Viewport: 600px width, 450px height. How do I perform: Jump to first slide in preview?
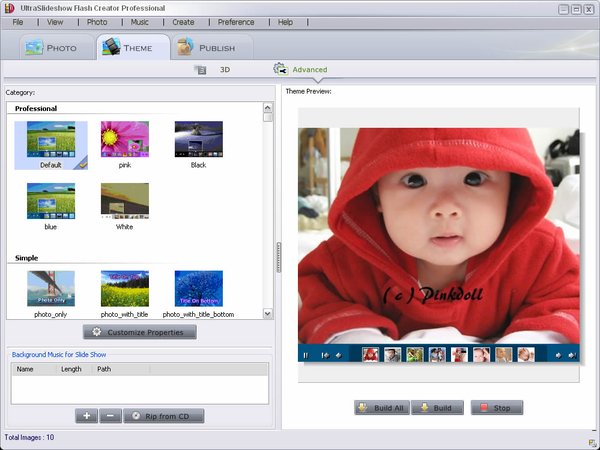[324, 355]
